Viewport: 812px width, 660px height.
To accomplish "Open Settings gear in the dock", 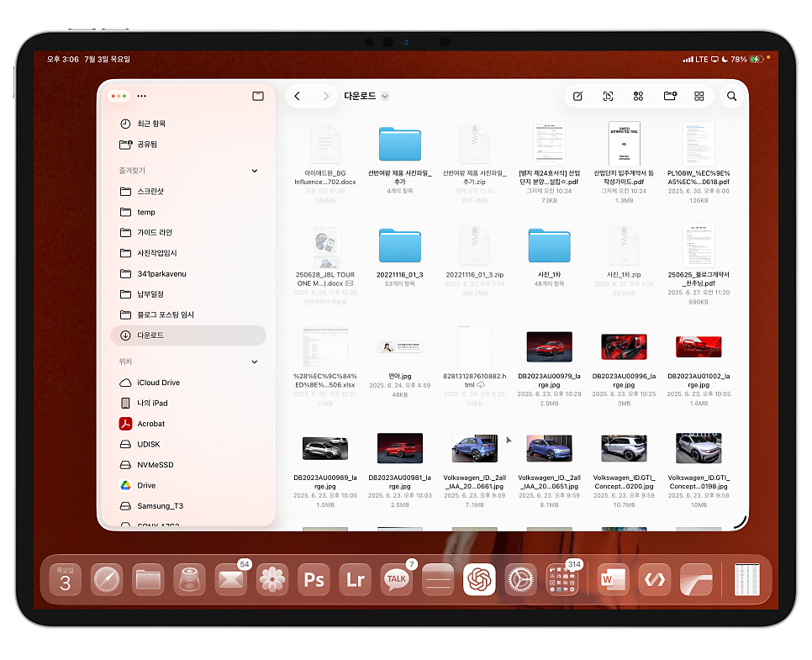I will (521, 579).
